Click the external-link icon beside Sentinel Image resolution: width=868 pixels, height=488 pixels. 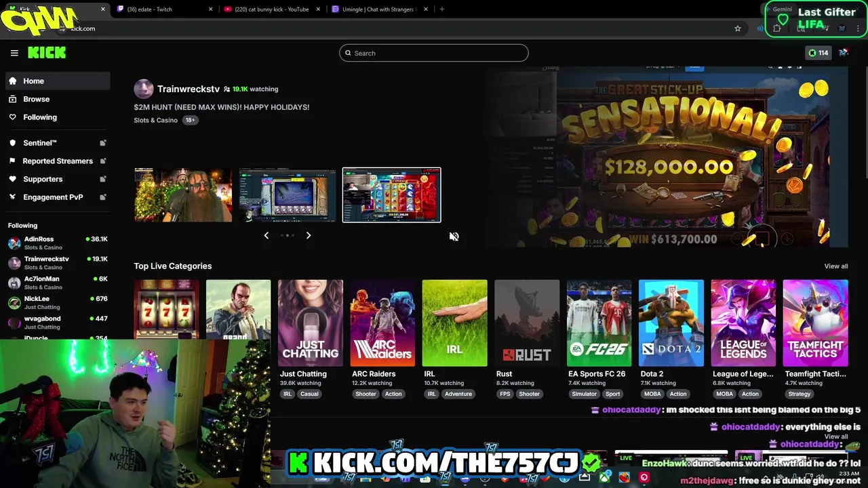pos(103,143)
